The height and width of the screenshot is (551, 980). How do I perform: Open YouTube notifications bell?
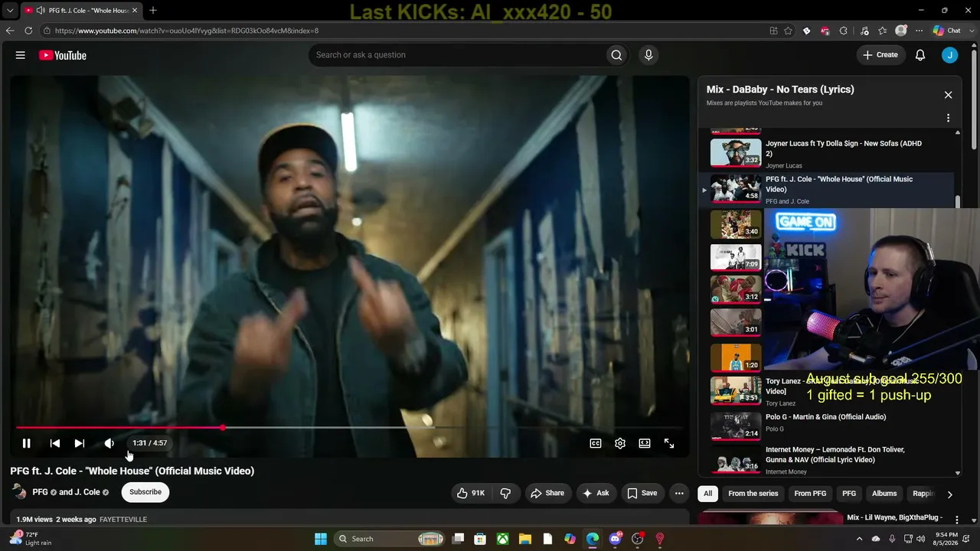[920, 55]
